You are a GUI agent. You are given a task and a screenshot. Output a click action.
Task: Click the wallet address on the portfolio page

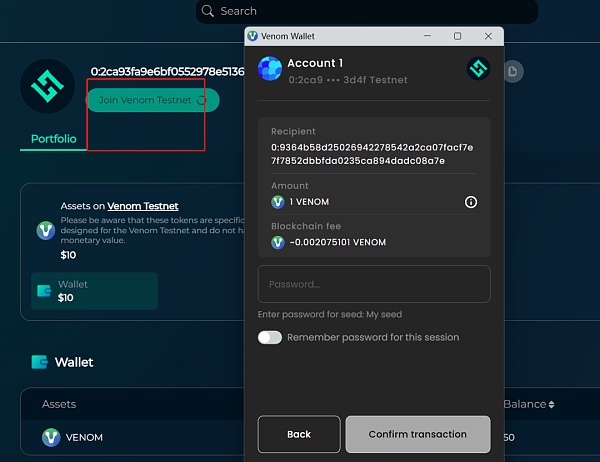(167, 72)
